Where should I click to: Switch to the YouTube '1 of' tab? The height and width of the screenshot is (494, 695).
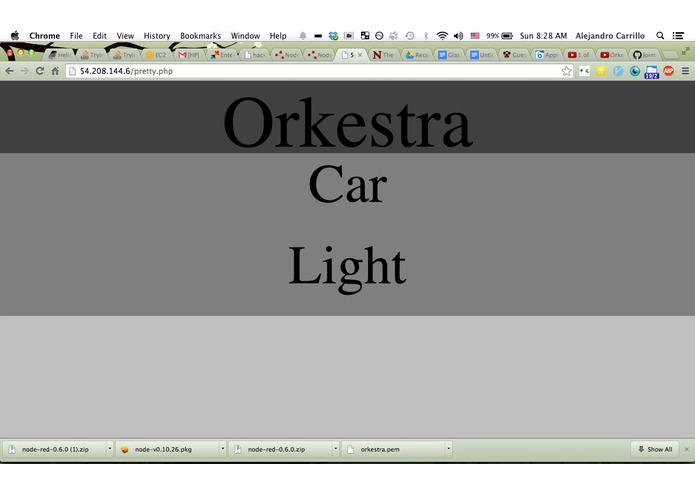coord(579,55)
